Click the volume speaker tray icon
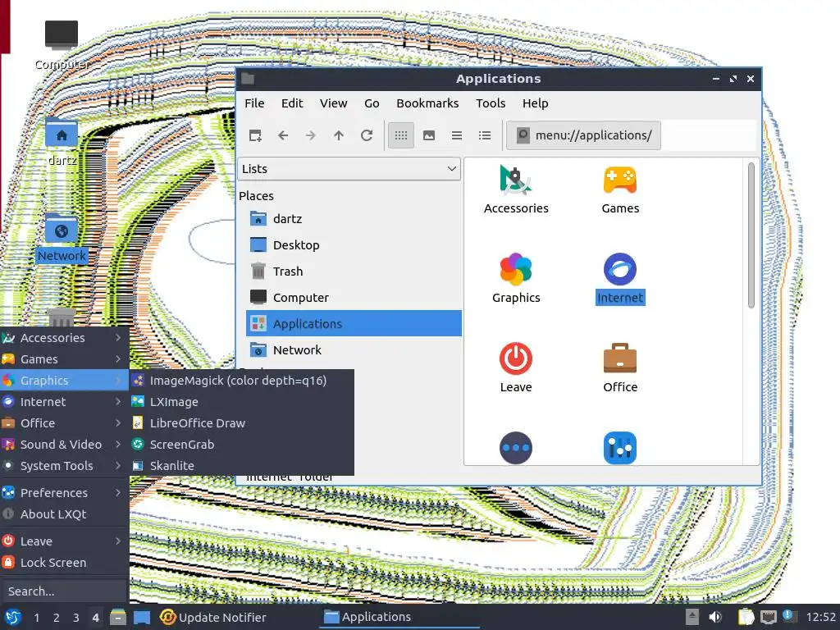 tap(714, 617)
